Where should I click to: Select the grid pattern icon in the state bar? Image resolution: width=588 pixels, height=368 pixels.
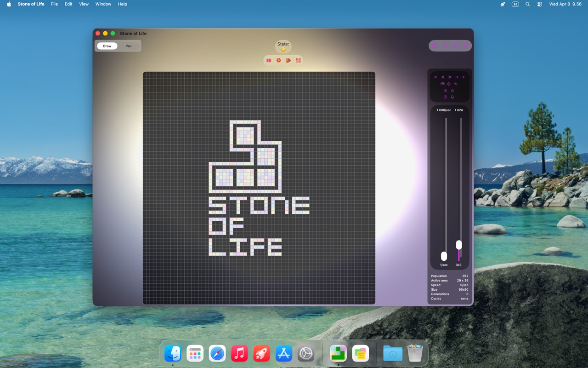coord(298,60)
